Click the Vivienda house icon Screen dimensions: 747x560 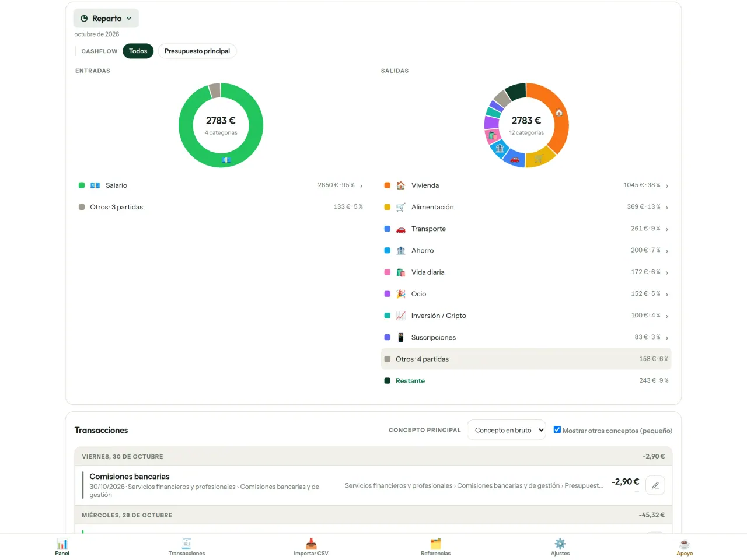pos(401,185)
